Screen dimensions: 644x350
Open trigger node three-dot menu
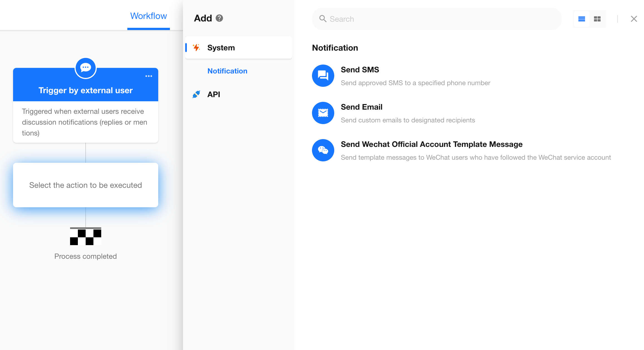pyautogui.click(x=149, y=76)
